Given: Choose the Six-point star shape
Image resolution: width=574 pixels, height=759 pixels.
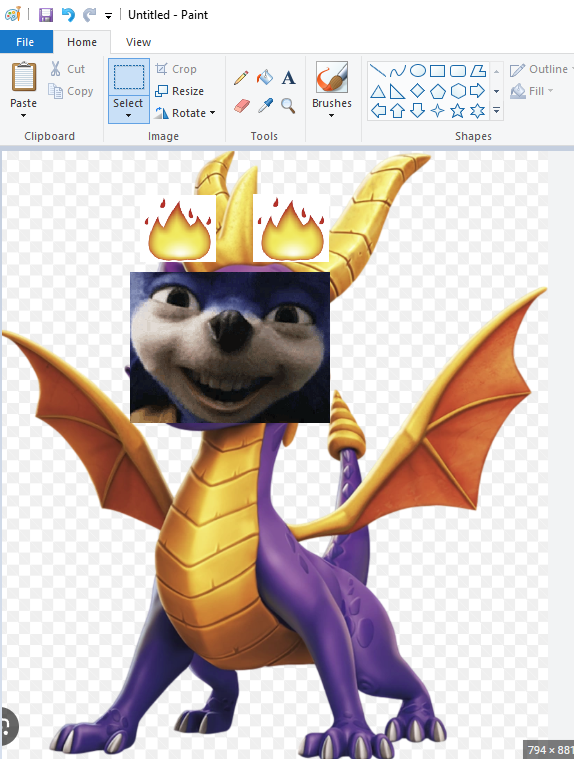Looking at the screenshot, I should [x=478, y=111].
